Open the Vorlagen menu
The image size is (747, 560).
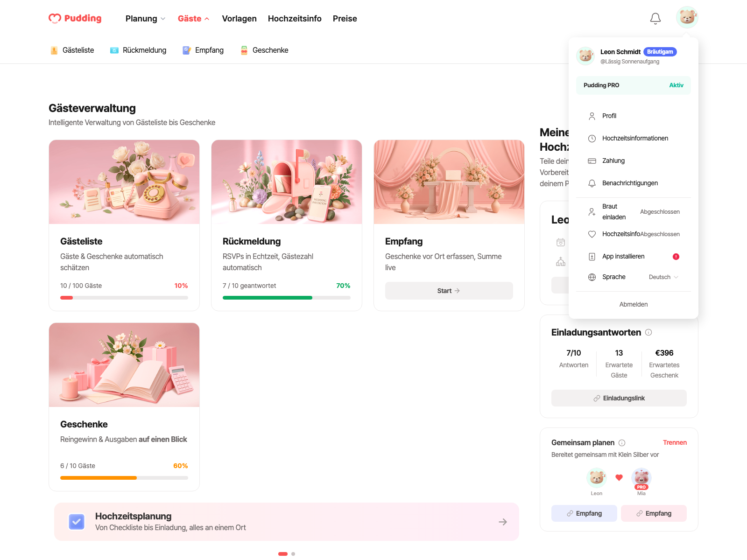coord(240,19)
